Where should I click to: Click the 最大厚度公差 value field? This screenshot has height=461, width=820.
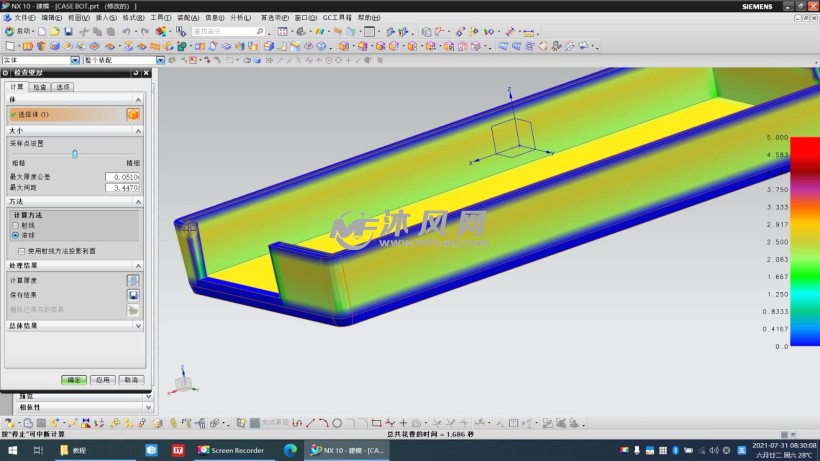pos(122,177)
